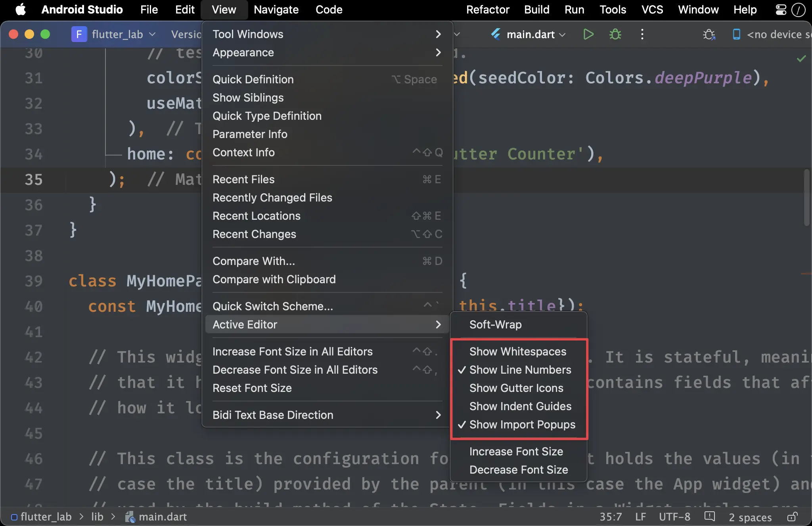The image size is (812, 526).
Task: Click Reset Font Size button
Action: [252, 388]
